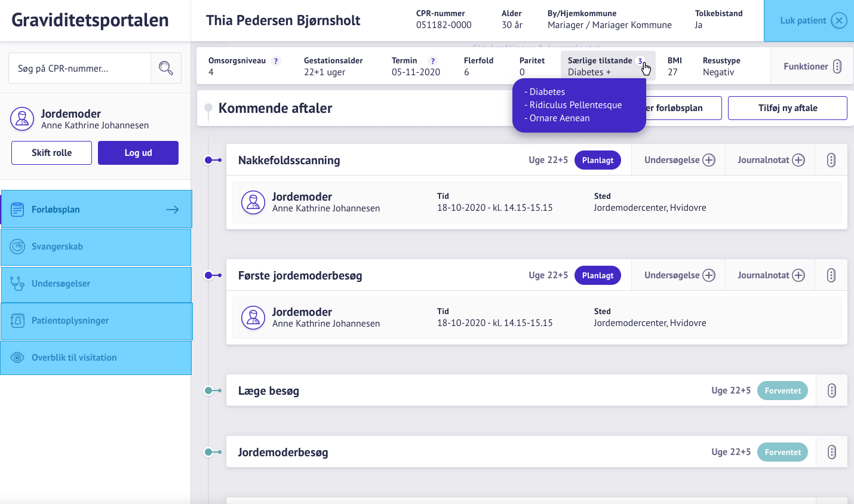Expand the Jordemoderbesøg row options

point(831,452)
